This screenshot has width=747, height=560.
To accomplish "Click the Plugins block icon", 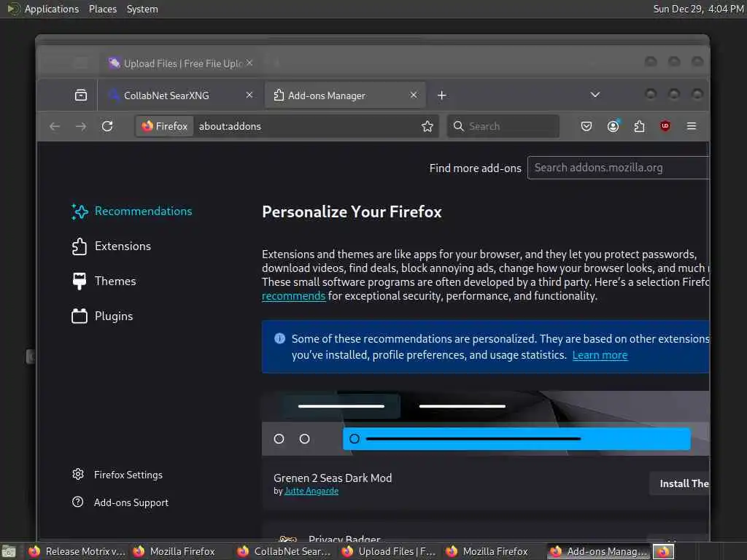I will coord(80,316).
